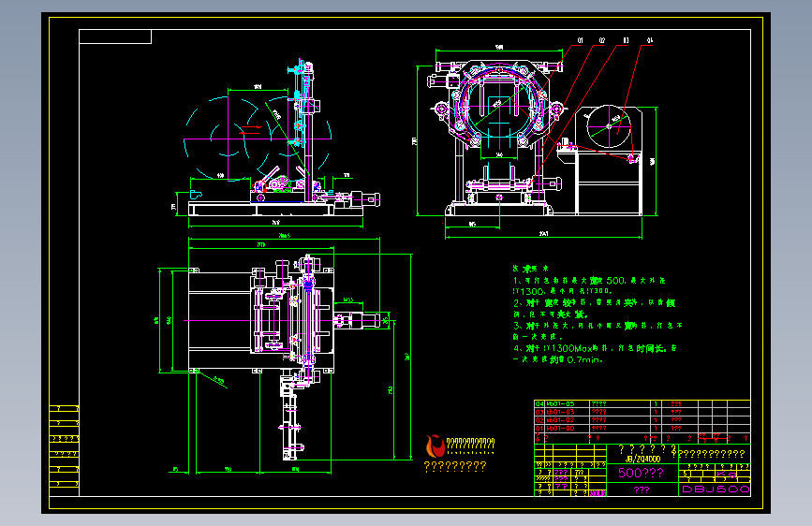Click balloon callout number 04 above the view
This screenshot has height=526, width=812.
click(x=650, y=40)
